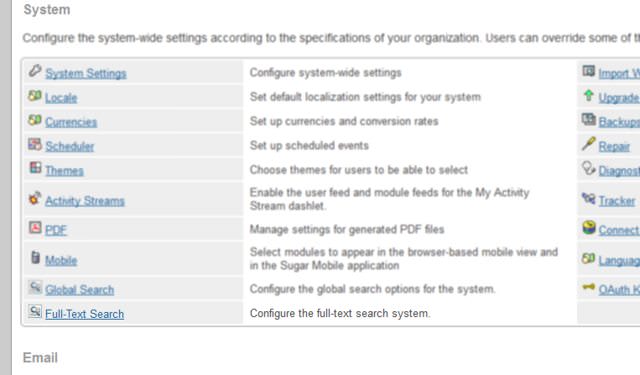
Task: Click the Import Wizard icon
Action: 589,71
